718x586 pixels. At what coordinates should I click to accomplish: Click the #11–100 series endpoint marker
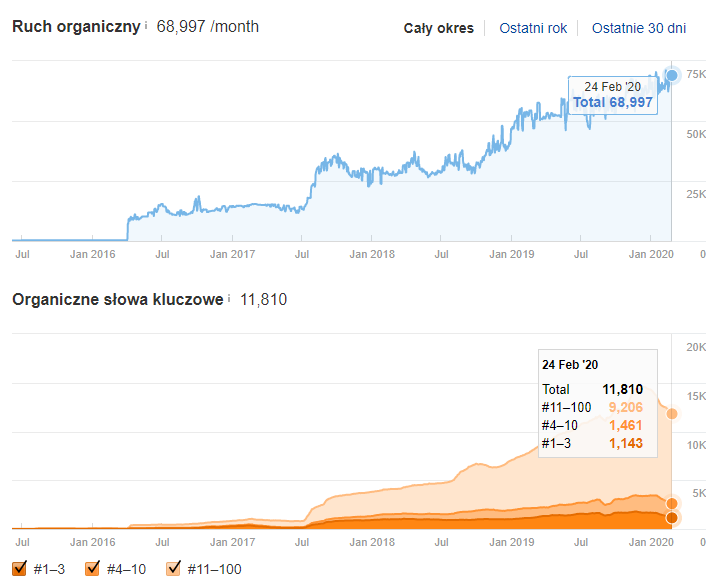point(672,414)
